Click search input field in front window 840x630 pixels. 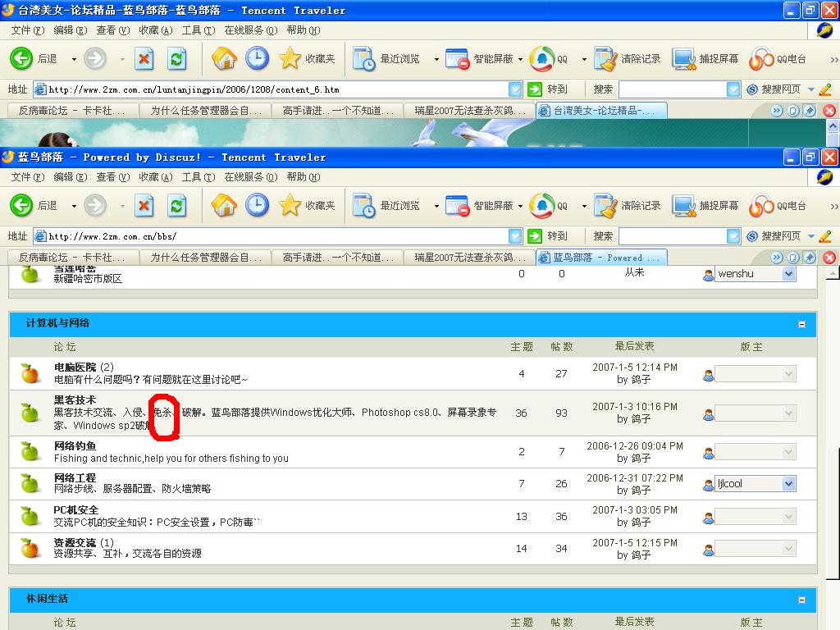(673, 236)
